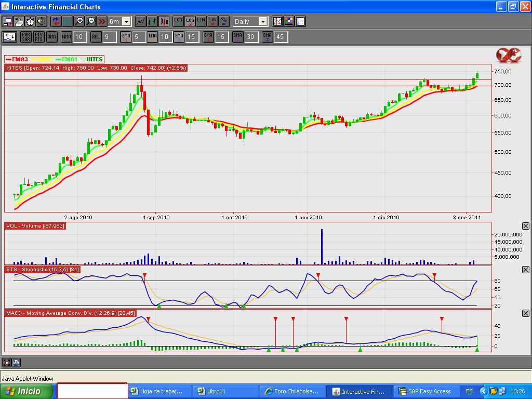This screenshot has height=399, width=532.
Task: Toggle the Parabolic SAR indicator
Action: (25, 37)
